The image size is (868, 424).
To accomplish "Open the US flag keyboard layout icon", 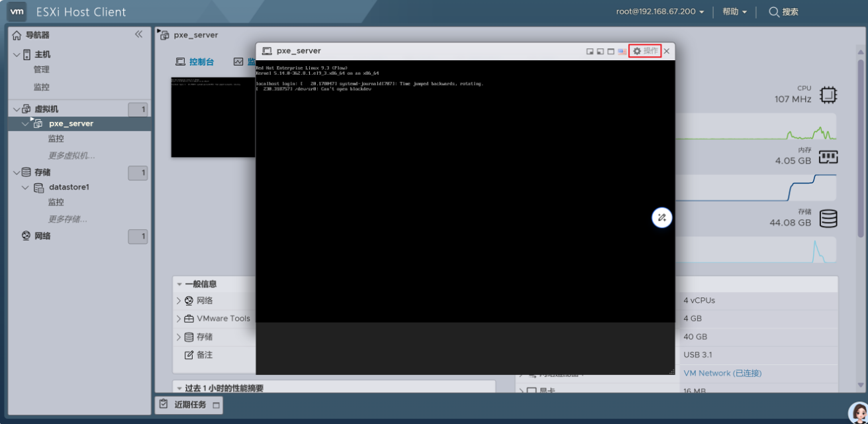I will click(x=622, y=51).
